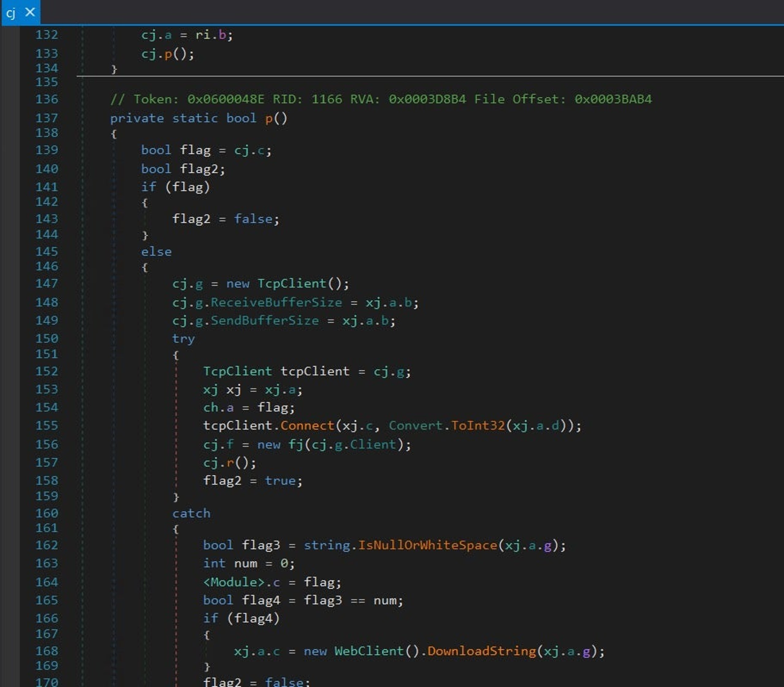Select the cj document tab

[x=11, y=13]
